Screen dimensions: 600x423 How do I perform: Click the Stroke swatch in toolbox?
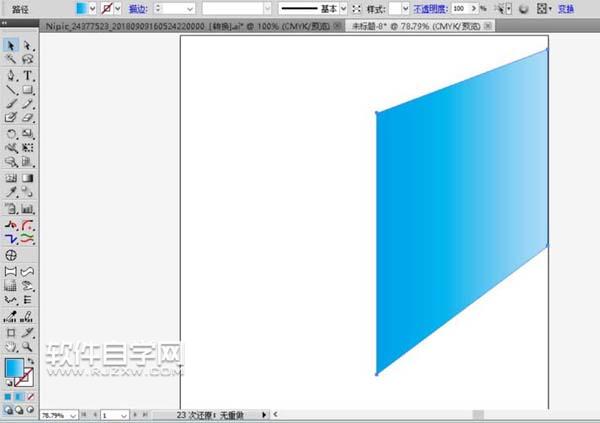click(x=25, y=377)
